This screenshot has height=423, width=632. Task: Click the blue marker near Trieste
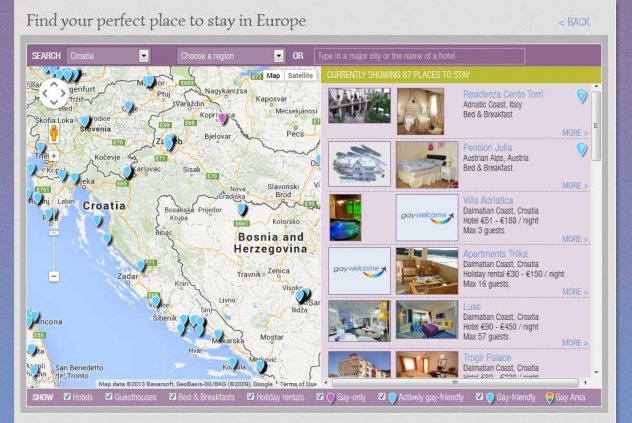40,147
